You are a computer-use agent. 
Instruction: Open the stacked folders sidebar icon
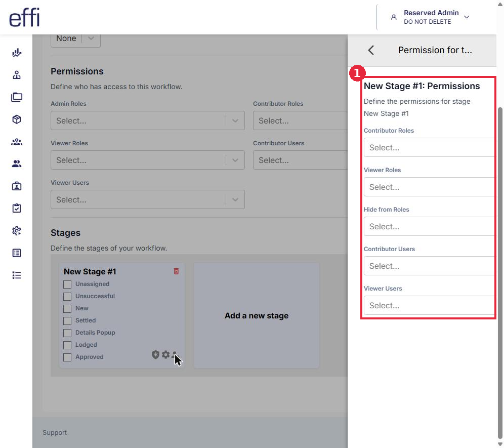17,97
